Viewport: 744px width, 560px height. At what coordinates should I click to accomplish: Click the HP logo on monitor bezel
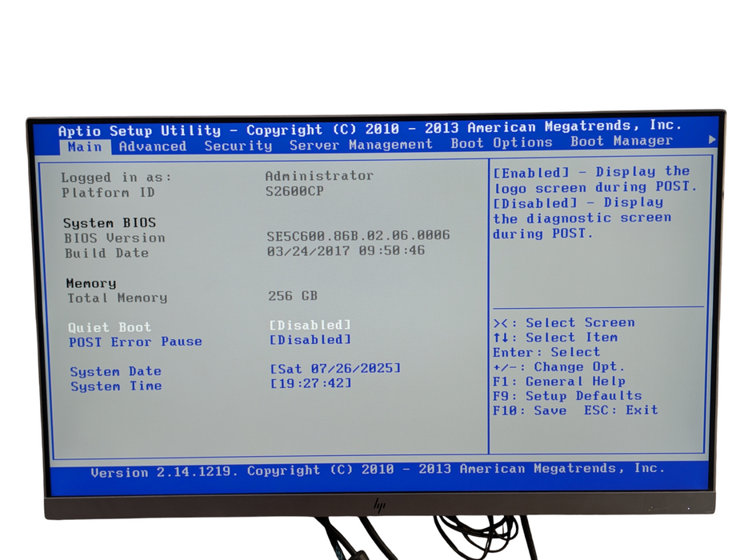[379, 505]
